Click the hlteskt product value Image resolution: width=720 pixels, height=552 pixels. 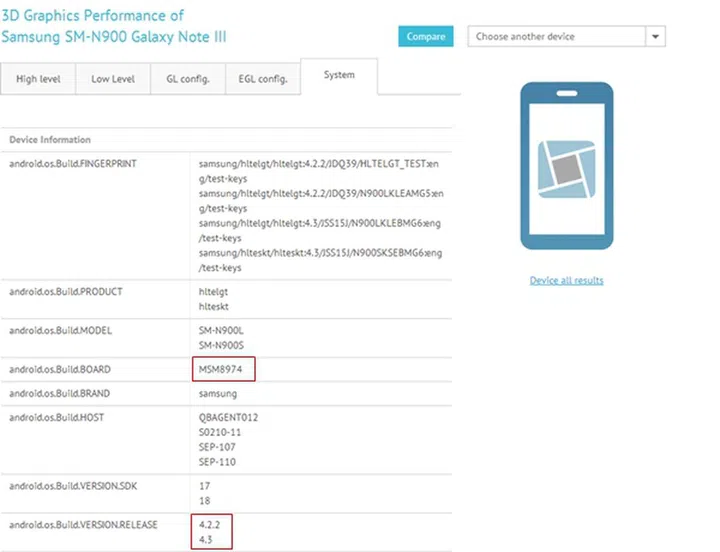(x=214, y=307)
